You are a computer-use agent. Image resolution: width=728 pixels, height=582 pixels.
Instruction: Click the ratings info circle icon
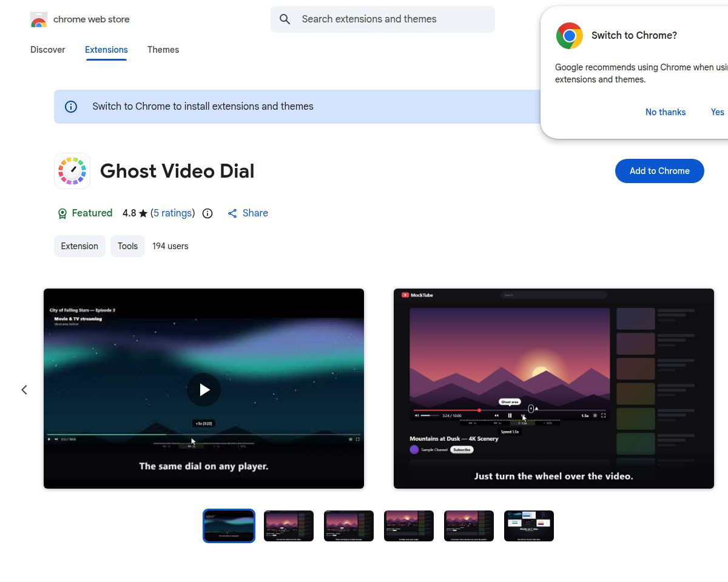pos(207,213)
